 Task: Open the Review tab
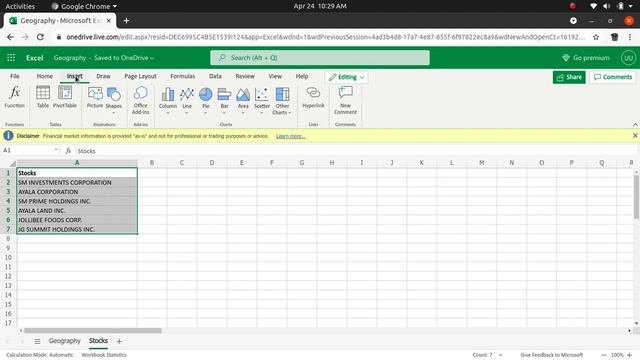[x=245, y=76]
